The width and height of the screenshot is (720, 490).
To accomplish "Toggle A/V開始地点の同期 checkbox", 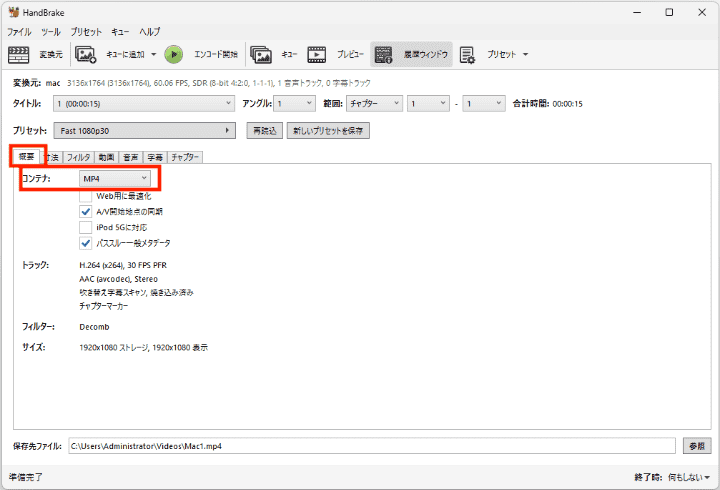I will pos(85,212).
